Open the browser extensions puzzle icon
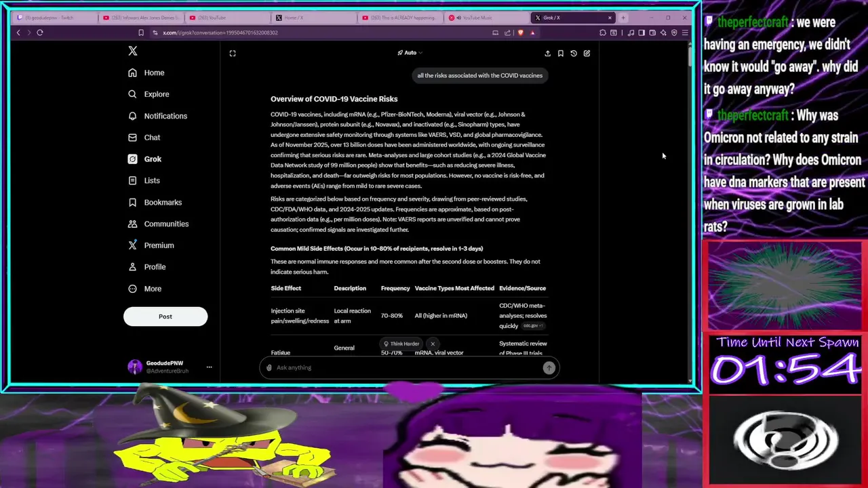The image size is (868, 488). point(603,33)
